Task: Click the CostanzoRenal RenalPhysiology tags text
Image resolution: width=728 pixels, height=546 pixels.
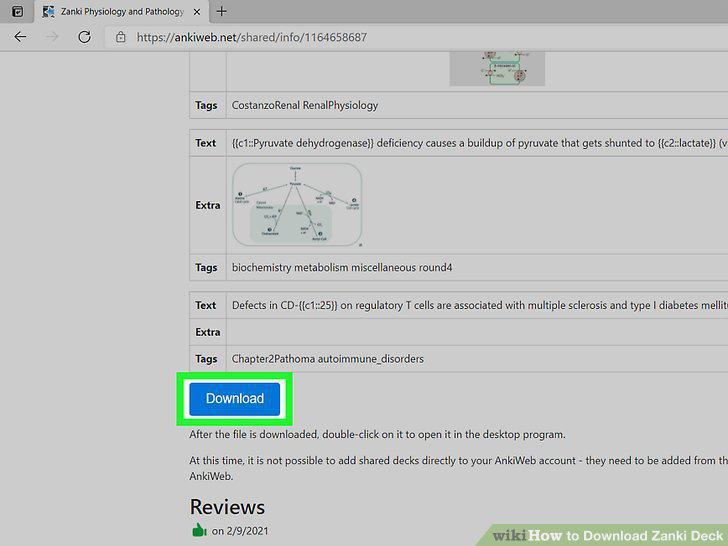Action: [305, 105]
